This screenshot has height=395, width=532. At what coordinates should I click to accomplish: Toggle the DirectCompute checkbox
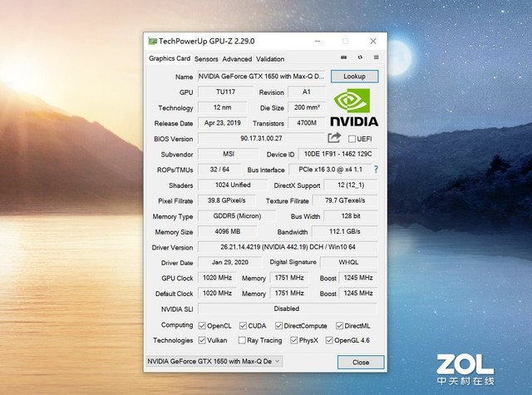pos(279,326)
